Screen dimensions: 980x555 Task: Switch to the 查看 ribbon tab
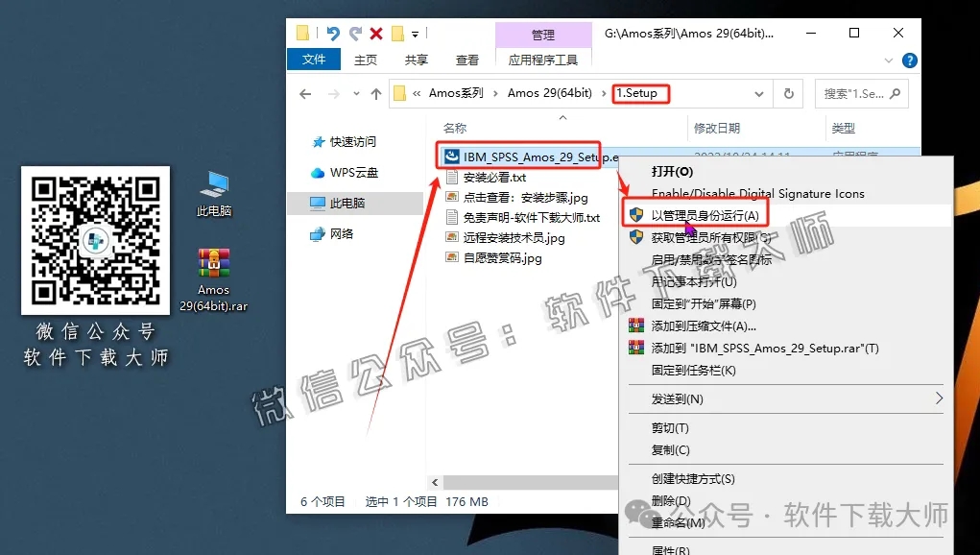click(x=466, y=60)
